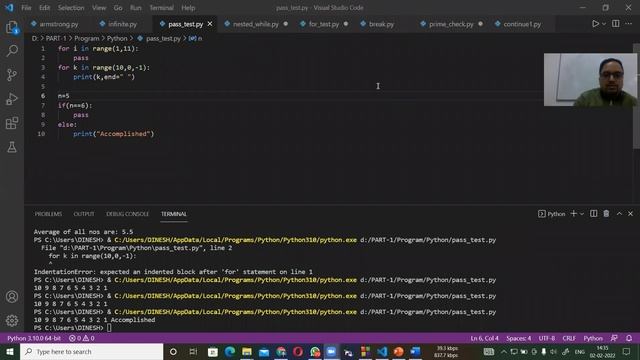
Task: Select the Python terminal instance label
Action: point(551,214)
